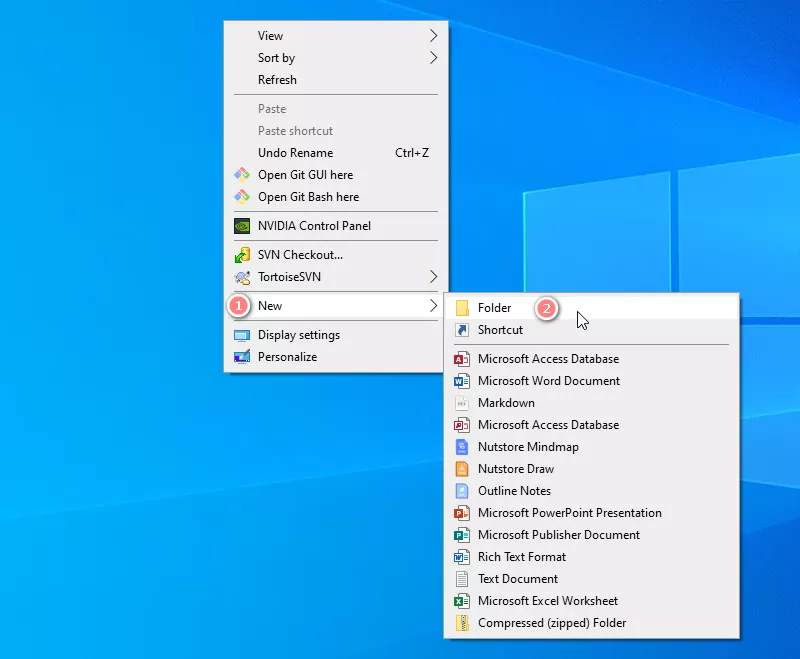Screen dimensions: 800x659
Task: Create Microsoft Excel Worksheet
Action: tap(591, 601)
